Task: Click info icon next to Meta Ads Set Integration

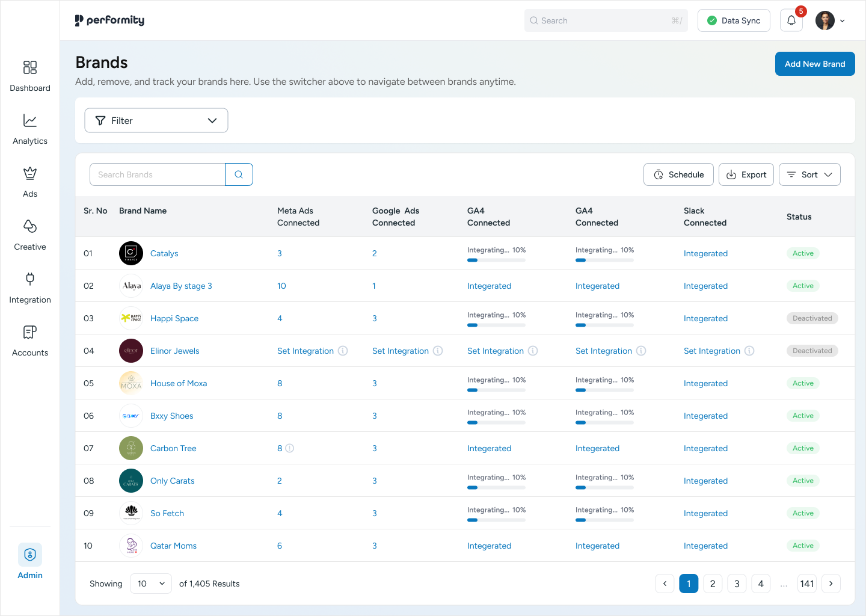Action: coord(343,351)
